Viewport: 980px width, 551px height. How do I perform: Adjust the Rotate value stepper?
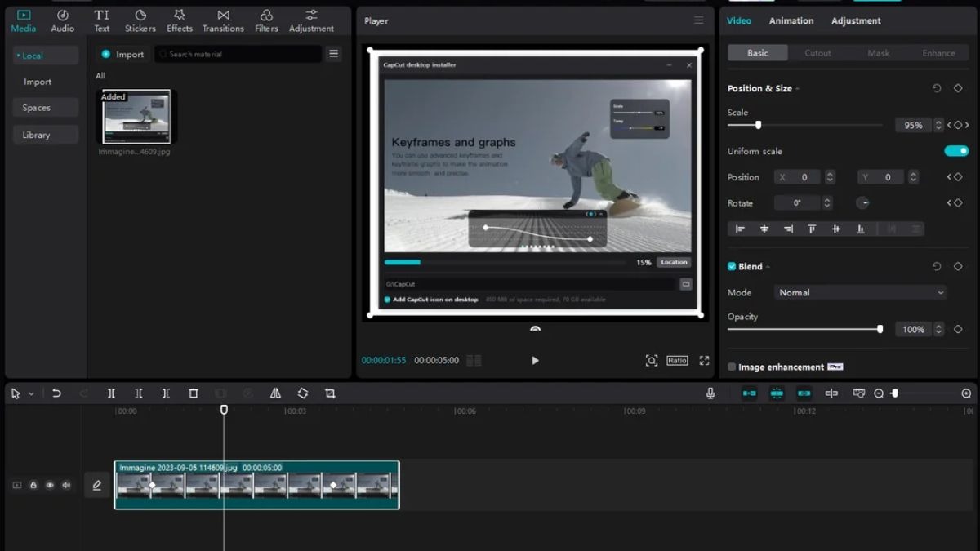tap(827, 203)
